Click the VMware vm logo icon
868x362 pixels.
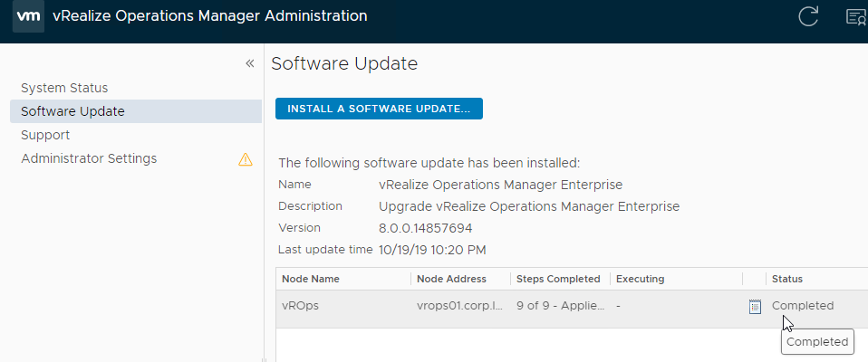pyautogui.click(x=28, y=16)
